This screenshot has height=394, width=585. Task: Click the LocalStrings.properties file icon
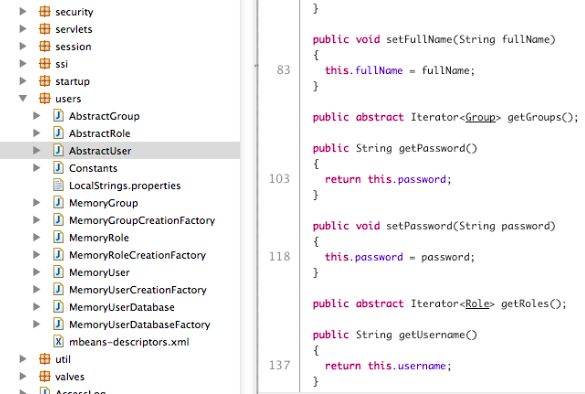(x=58, y=185)
